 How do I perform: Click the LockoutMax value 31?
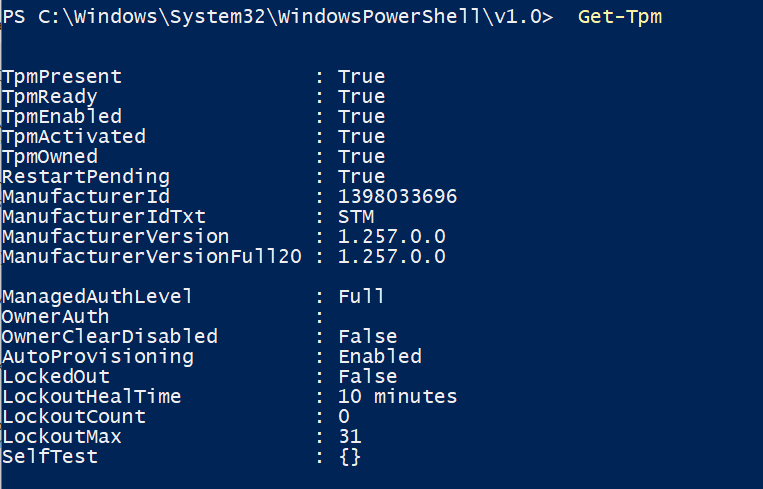click(x=350, y=435)
